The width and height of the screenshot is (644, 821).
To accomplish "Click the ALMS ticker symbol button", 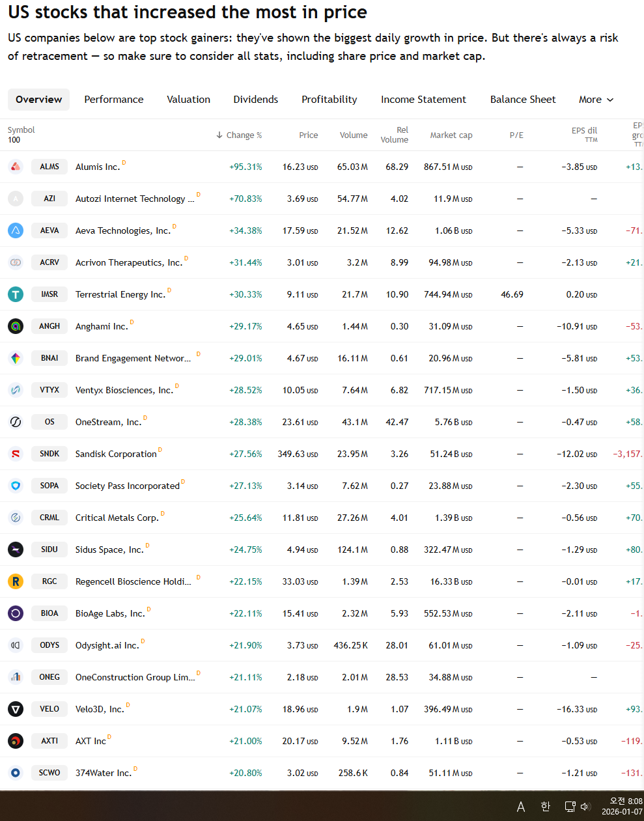I will [x=49, y=167].
